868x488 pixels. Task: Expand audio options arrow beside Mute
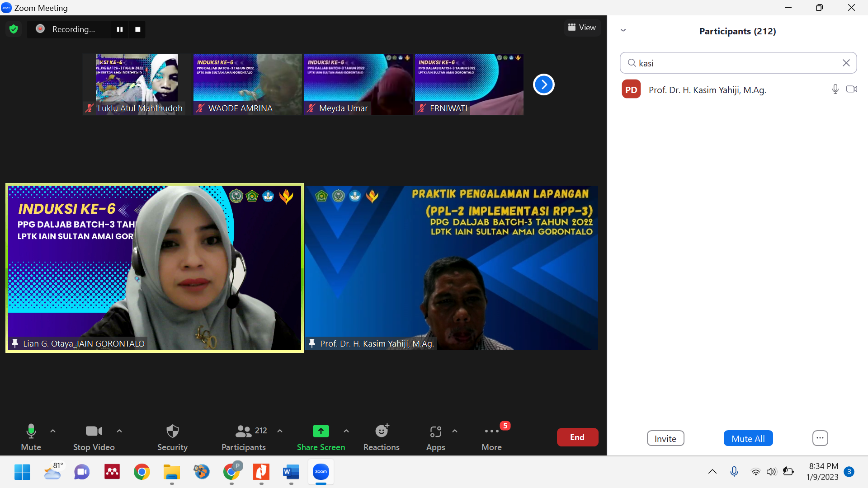point(53,431)
